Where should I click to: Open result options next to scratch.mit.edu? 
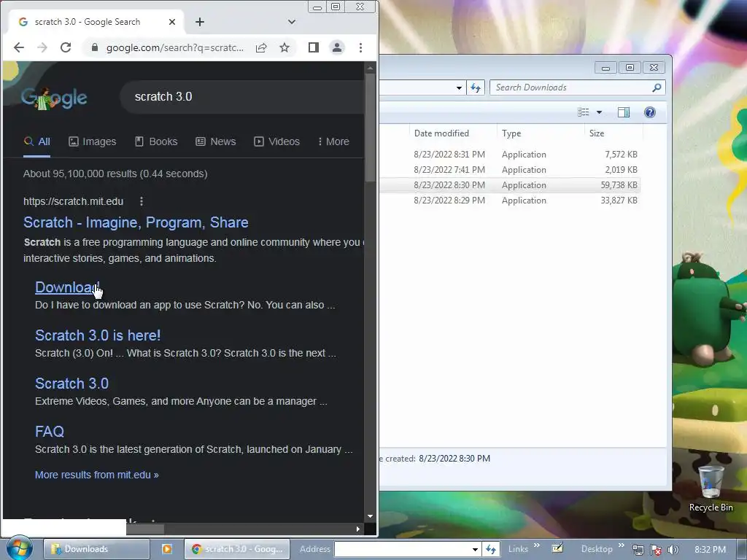142,201
